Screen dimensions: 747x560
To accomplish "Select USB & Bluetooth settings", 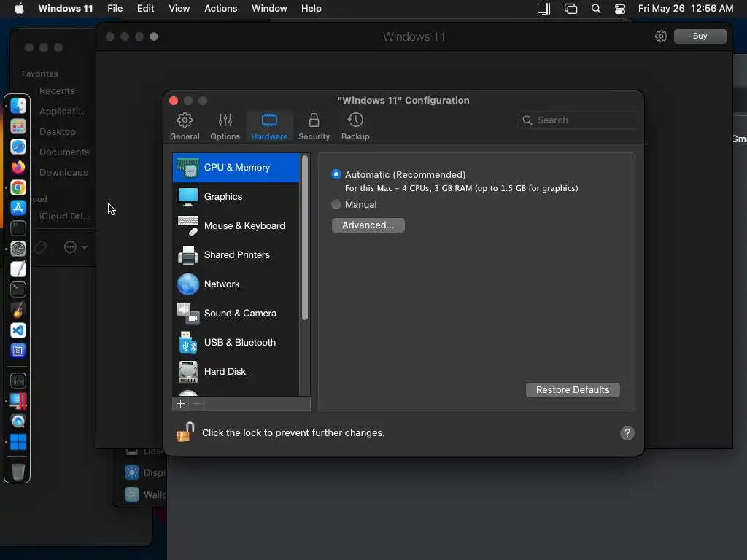I will click(x=236, y=343).
